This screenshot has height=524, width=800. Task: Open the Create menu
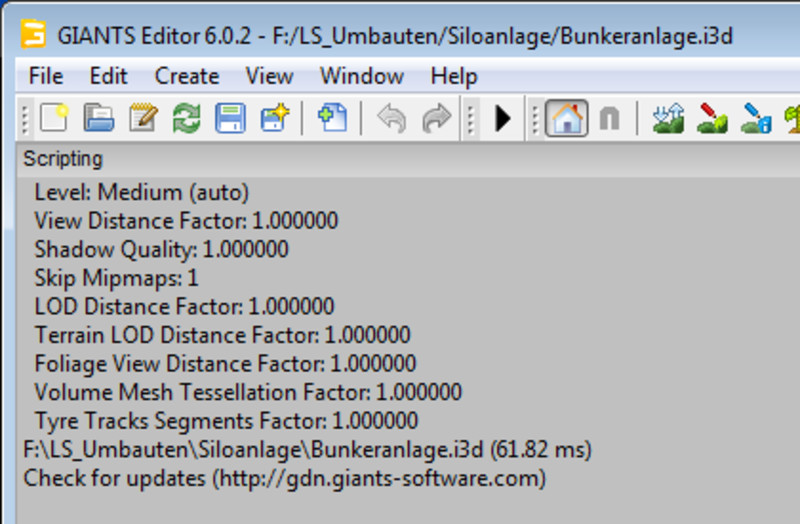coord(186,76)
